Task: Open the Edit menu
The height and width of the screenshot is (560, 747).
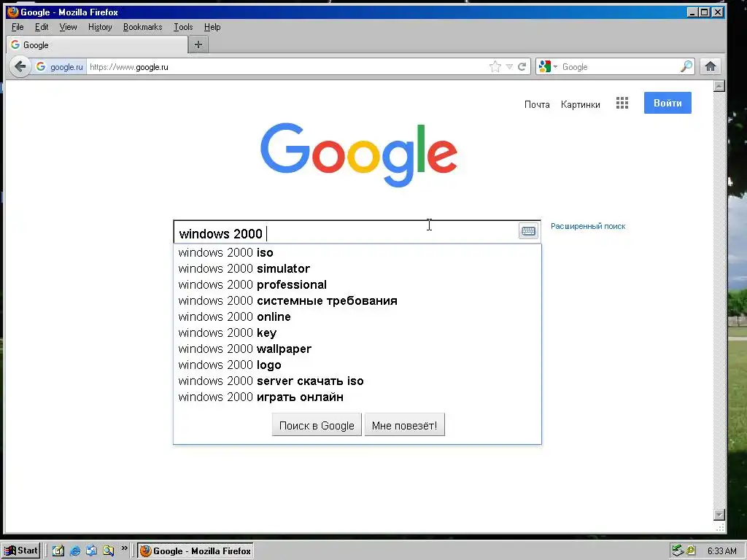Action: [x=42, y=27]
